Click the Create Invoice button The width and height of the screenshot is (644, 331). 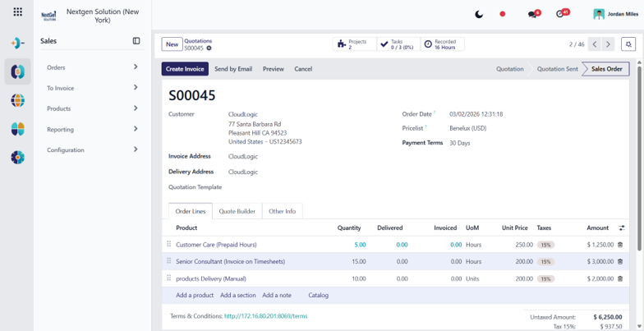click(185, 69)
